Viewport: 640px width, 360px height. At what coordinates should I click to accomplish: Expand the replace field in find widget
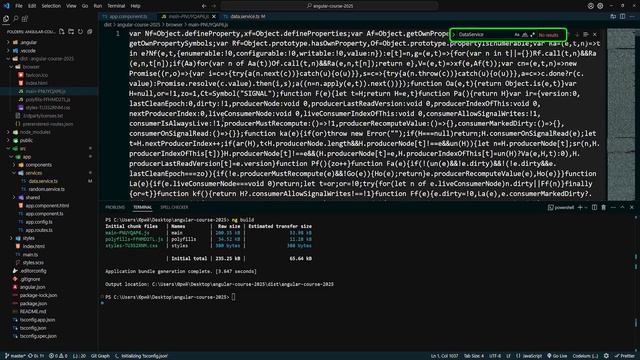coord(453,35)
